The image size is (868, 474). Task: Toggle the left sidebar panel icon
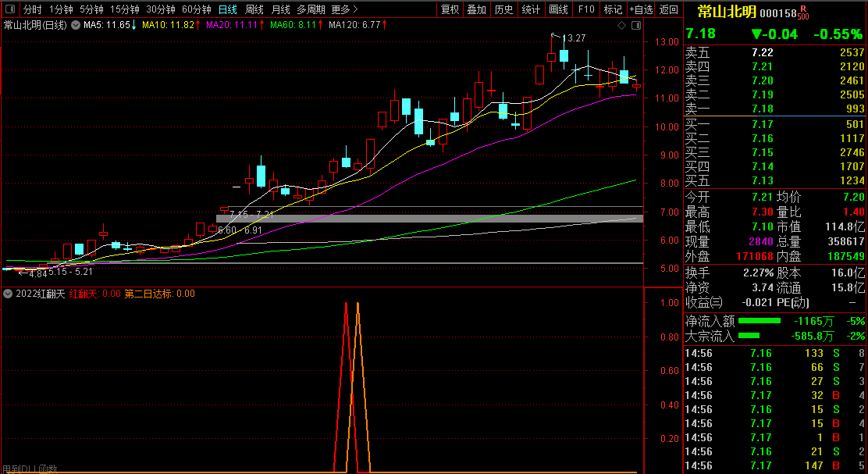pos(12,9)
